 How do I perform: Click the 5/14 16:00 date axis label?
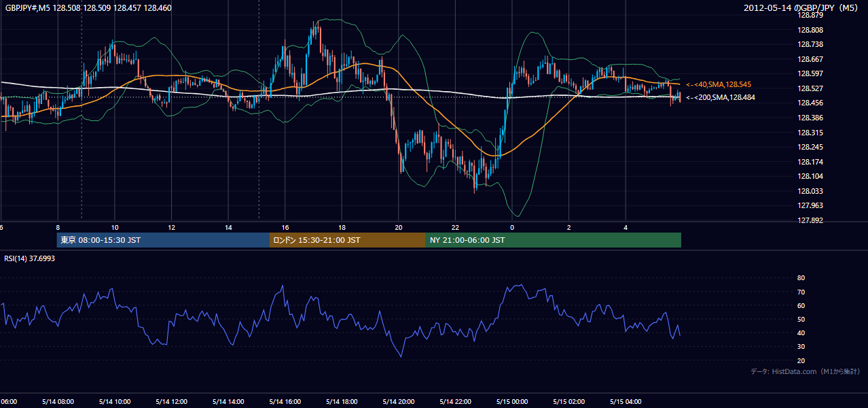pyautogui.click(x=285, y=401)
